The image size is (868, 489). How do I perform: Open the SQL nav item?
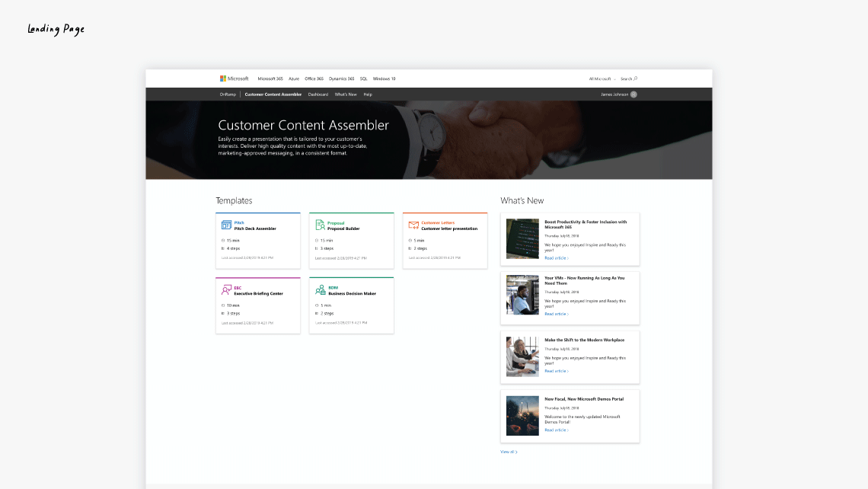pos(364,78)
